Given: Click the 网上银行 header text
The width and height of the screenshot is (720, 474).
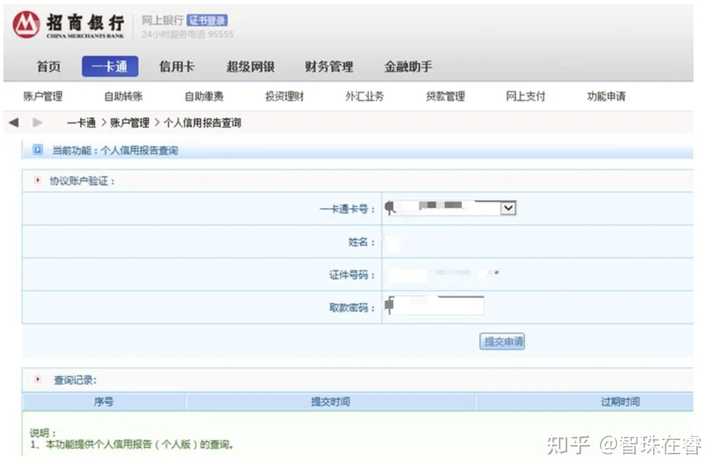Looking at the screenshot, I should click(x=163, y=20).
